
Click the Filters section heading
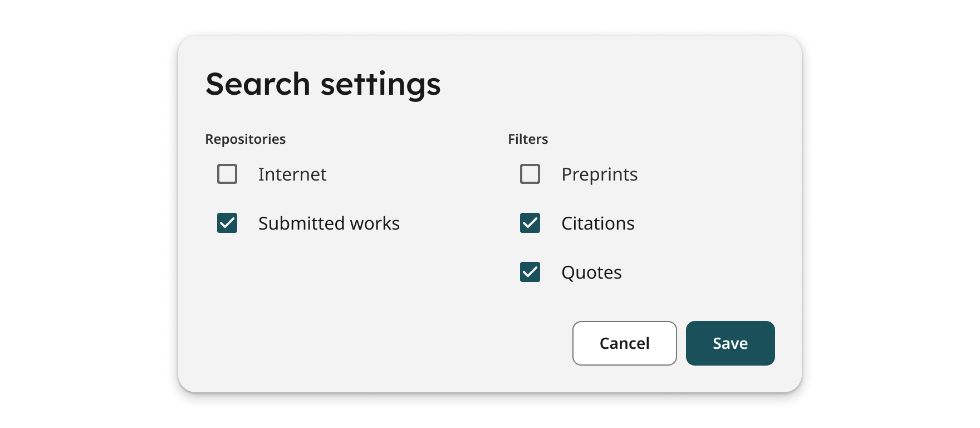coord(528,139)
